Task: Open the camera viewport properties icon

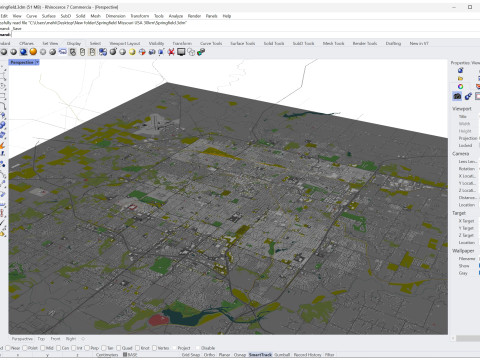Action: pyautogui.click(x=457, y=96)
